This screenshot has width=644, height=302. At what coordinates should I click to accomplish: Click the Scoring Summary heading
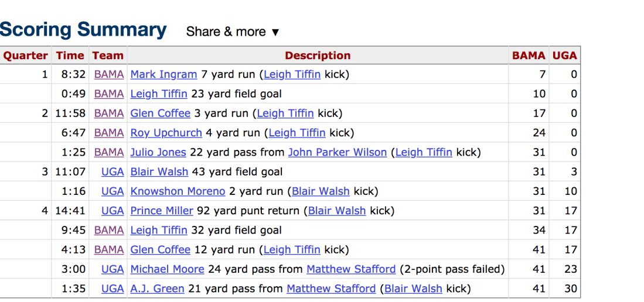tap(83, 30)
